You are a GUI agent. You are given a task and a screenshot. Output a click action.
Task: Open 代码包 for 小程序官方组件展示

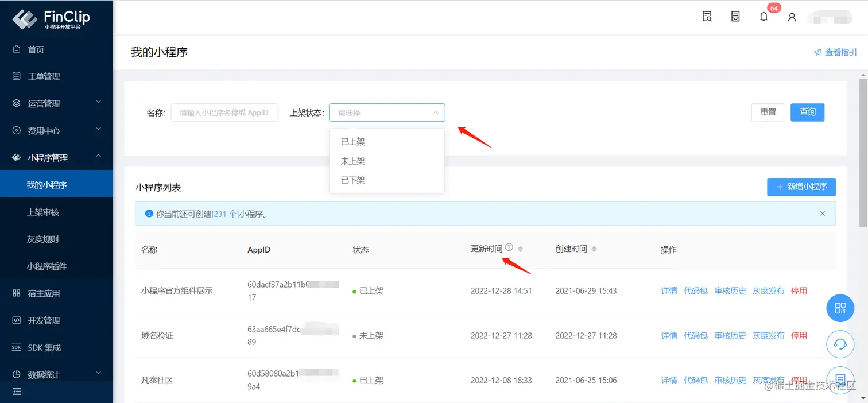[696, 291]
